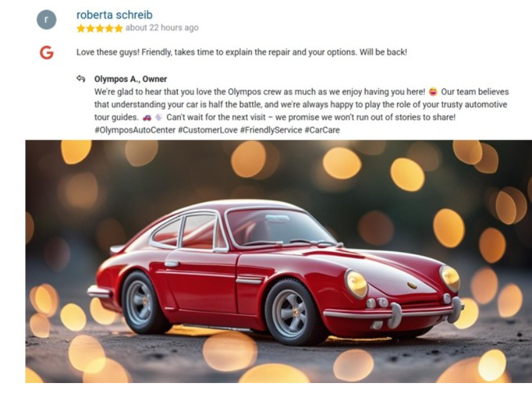Click the red Google G logo
Viewport: 532px width, 399px height.
[x=47, y=53]
